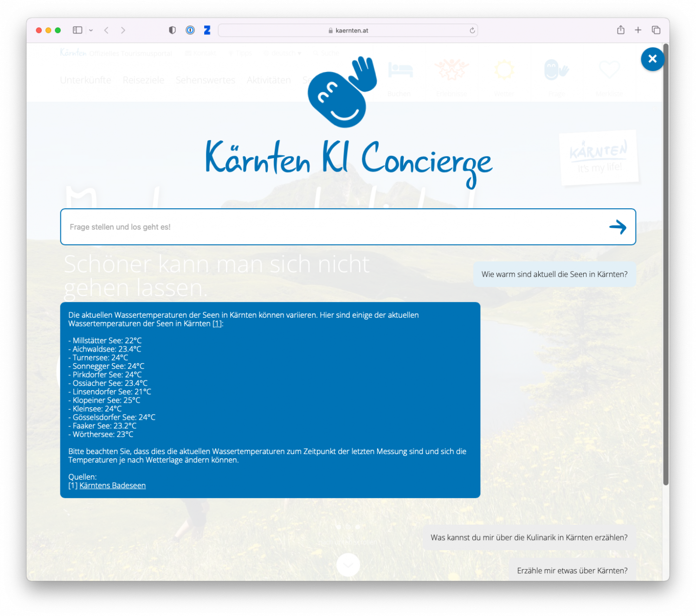The image size is (696, 616).
Task: Reload the page
Action: click(472, 30)
